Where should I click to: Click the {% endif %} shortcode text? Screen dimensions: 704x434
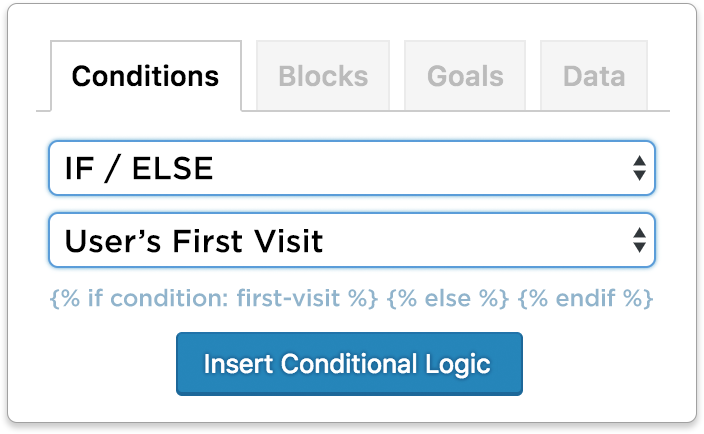pyautogui.click(x=585, y=298)
